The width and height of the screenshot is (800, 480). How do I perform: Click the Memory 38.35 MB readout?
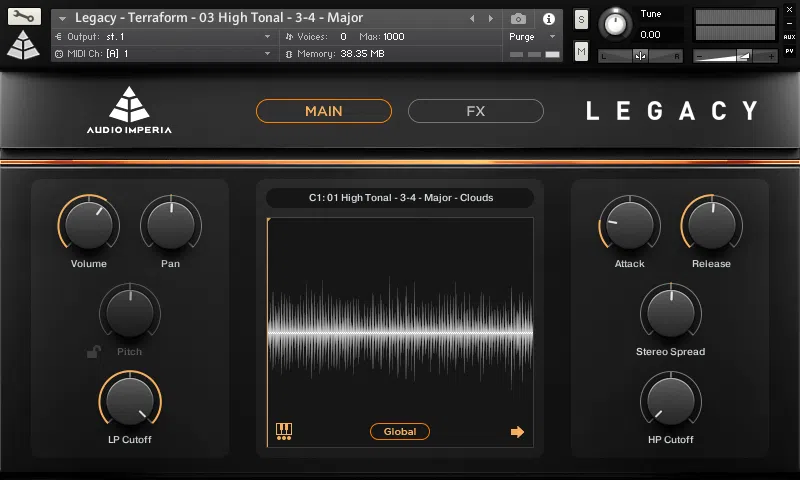pos(335,54)
